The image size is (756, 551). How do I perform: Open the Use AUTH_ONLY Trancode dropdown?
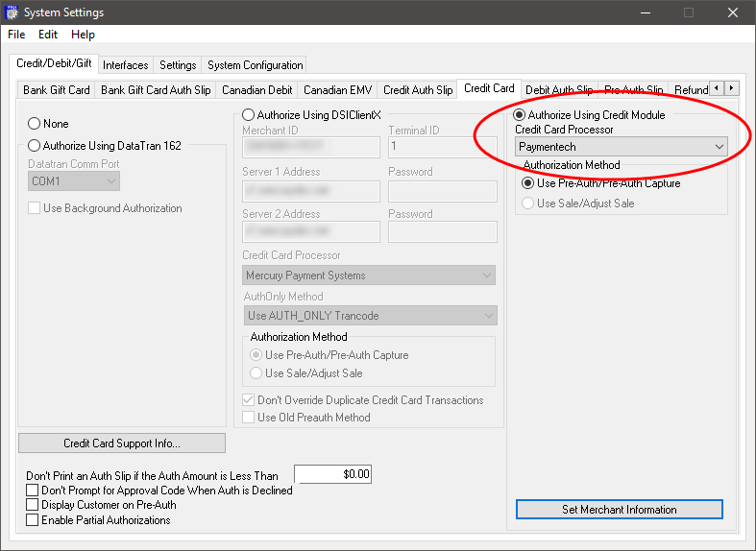[x=370, y=316]
